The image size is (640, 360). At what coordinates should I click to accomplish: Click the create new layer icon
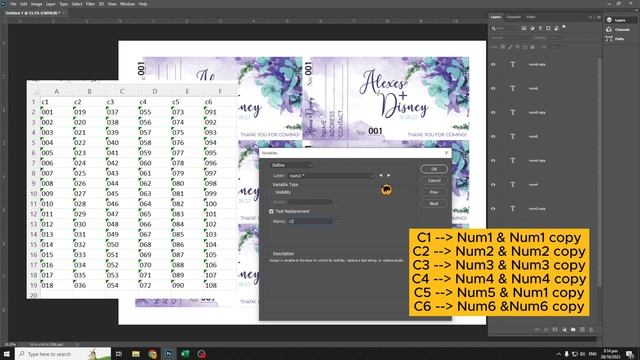[582, 329]
